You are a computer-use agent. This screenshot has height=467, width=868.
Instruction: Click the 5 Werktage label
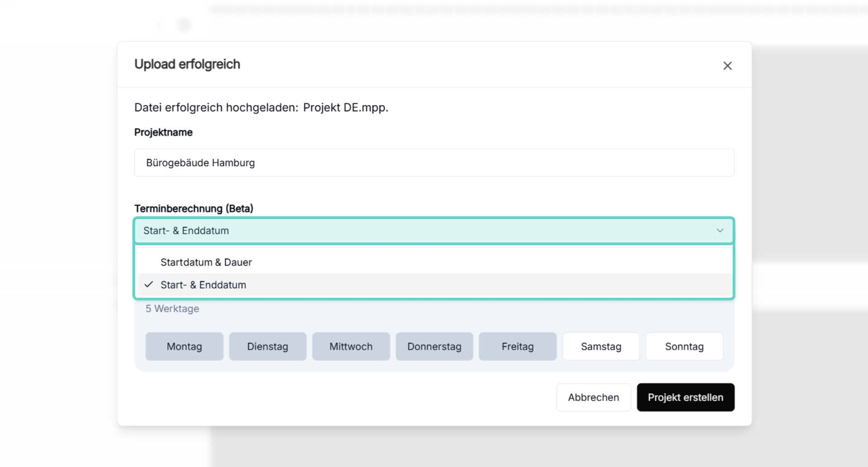[172, 309]
